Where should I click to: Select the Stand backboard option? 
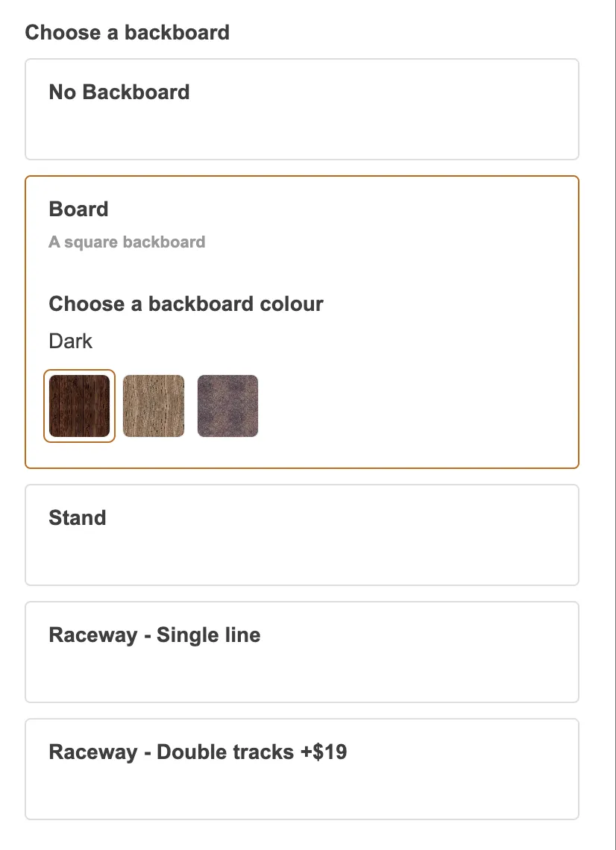[301, 534]
